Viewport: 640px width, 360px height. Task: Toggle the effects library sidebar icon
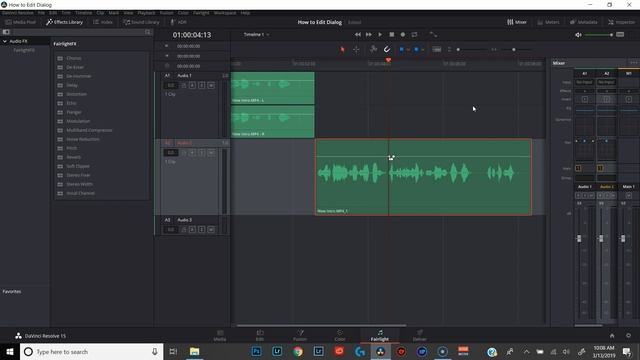[6, 32]
